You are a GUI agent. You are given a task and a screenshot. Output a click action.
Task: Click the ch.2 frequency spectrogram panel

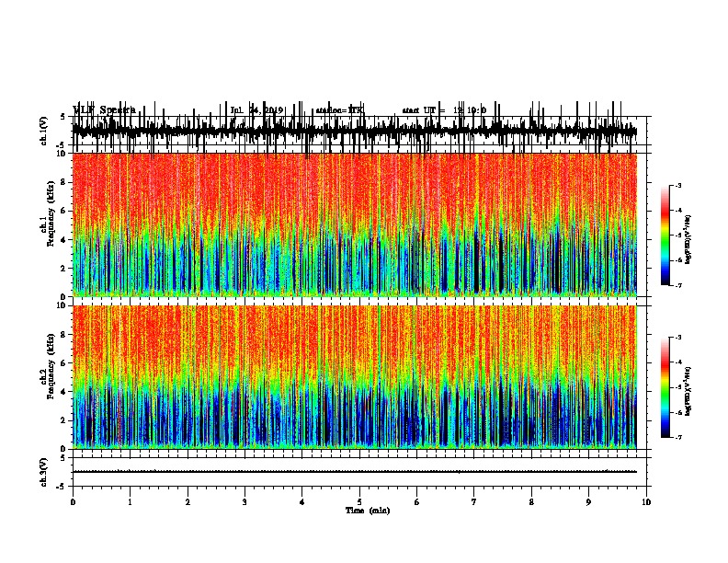click(x=354, y=377)
